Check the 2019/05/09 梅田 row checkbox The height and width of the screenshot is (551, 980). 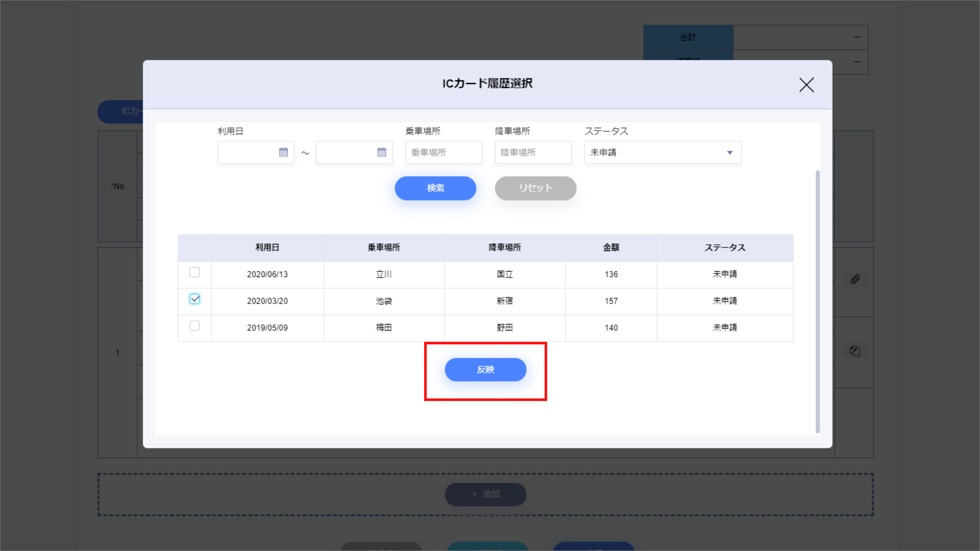(x=194, y=325)
